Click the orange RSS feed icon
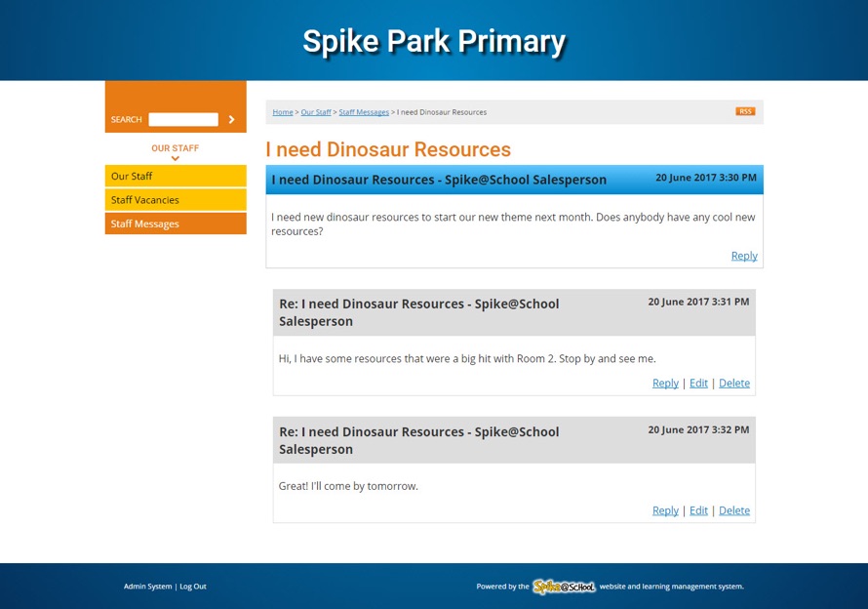The image size is (868, 609). (745, 111)
